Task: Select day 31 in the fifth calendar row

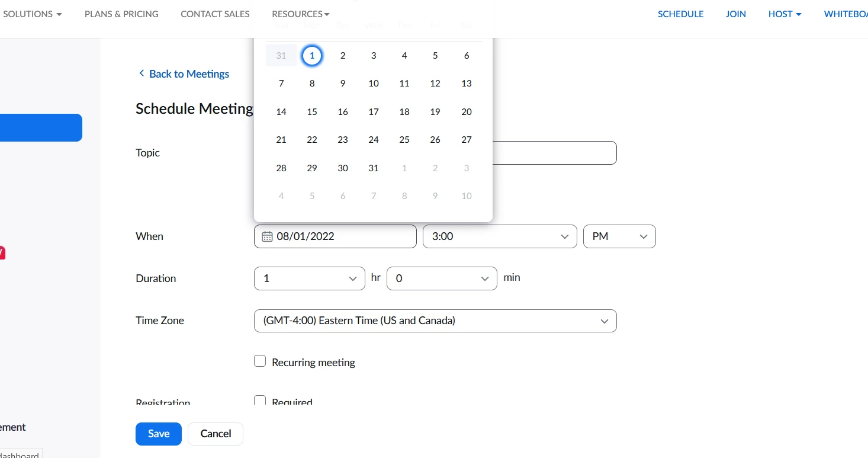Action: [x=374, y=168]
